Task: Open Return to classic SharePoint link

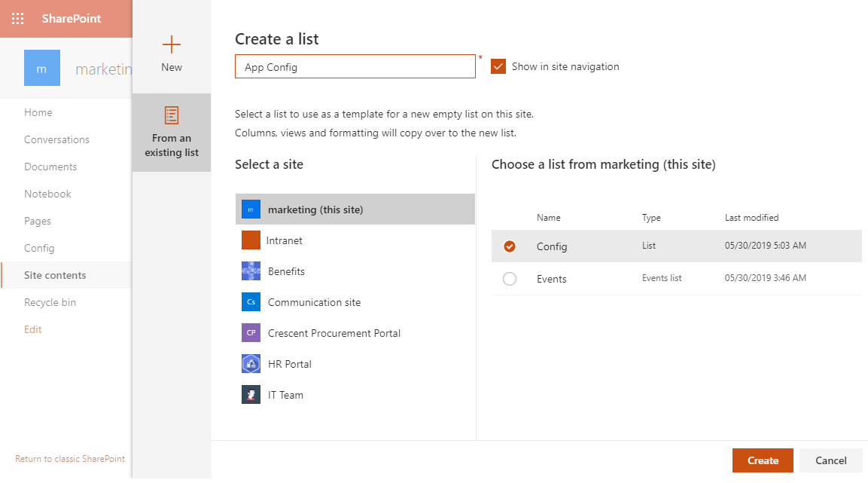Action: pos(70,458)
